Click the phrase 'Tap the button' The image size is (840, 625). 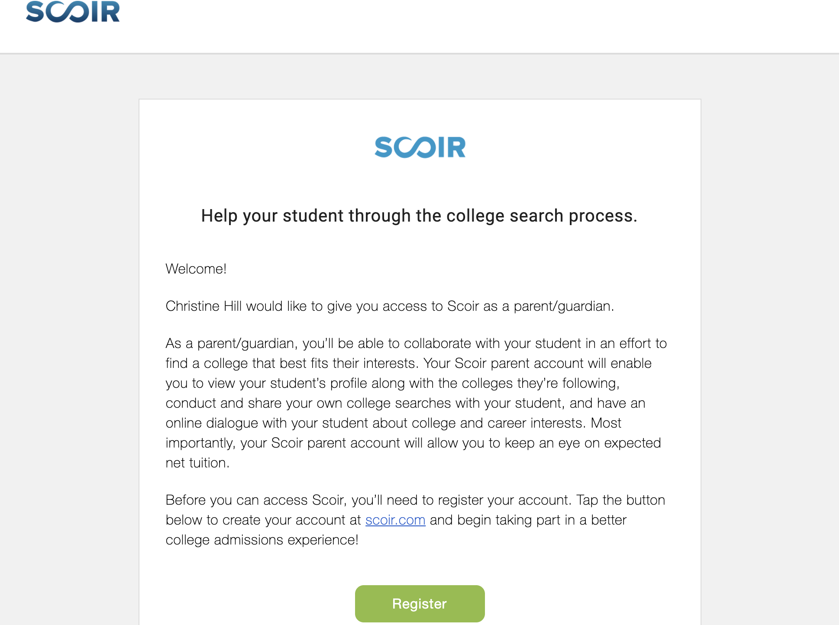click(x=620, y=500)
